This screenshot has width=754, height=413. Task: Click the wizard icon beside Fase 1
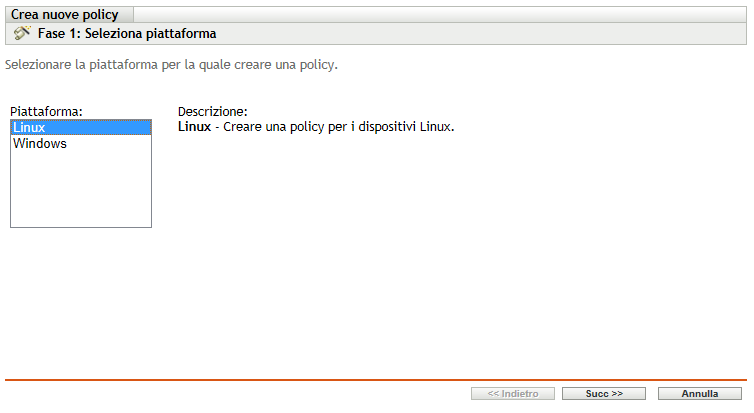point(22,33)
